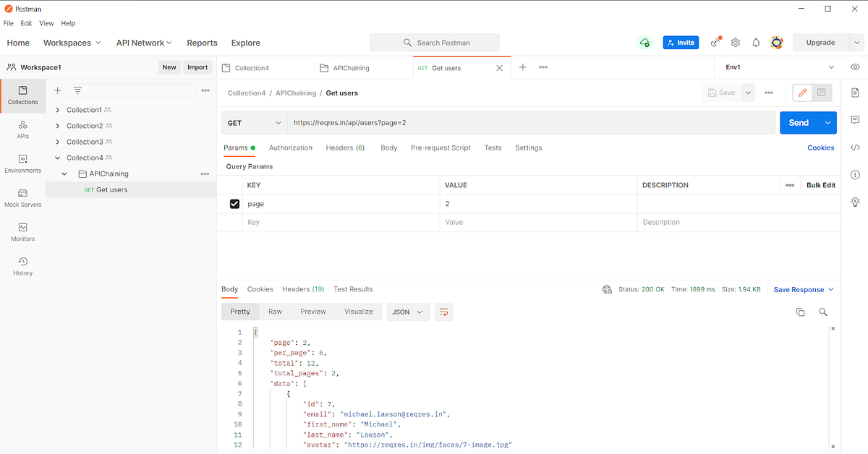Click the request URL input field
The height and width of the screenshot is (454, 868).
pos(434,124)
